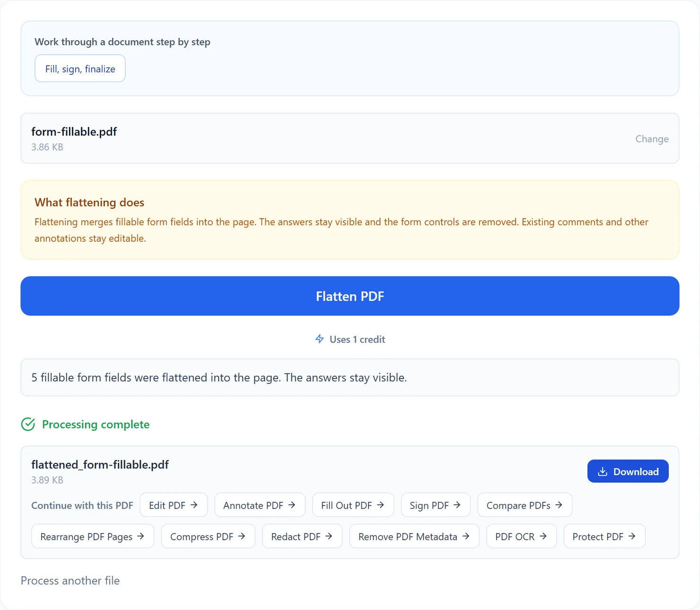Open Redact PDF tool

(302, 536)
